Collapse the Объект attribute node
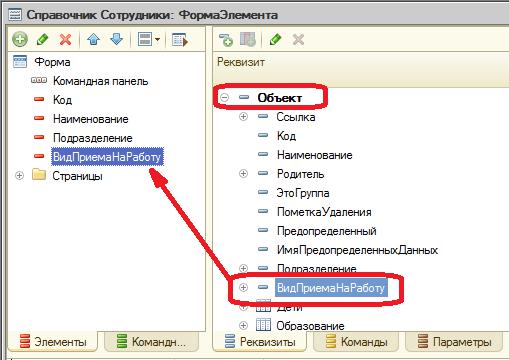This screenshot has width=509, height=360. (x=225, y=97)
